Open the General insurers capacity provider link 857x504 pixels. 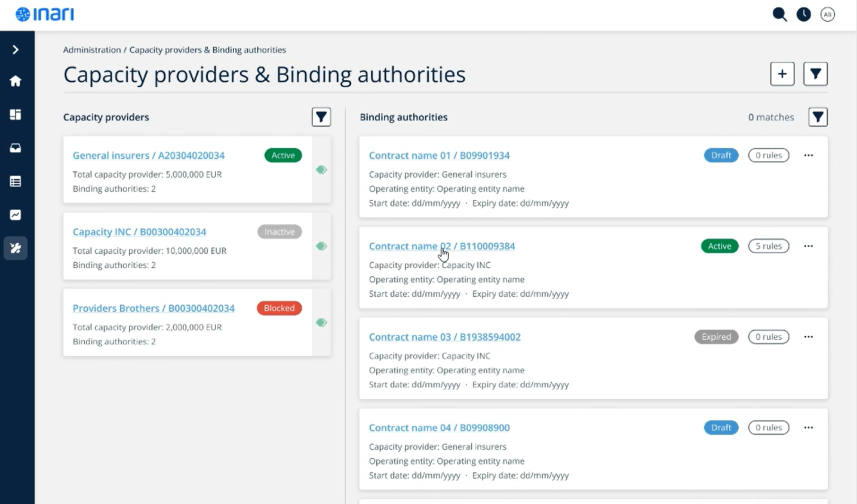pyautogui.click(x=148, y=155)
